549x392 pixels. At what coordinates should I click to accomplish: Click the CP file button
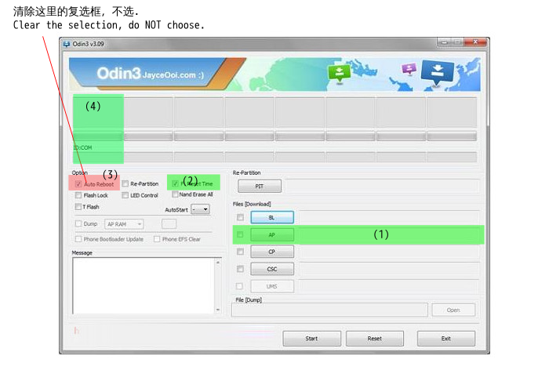pos(272,252)
